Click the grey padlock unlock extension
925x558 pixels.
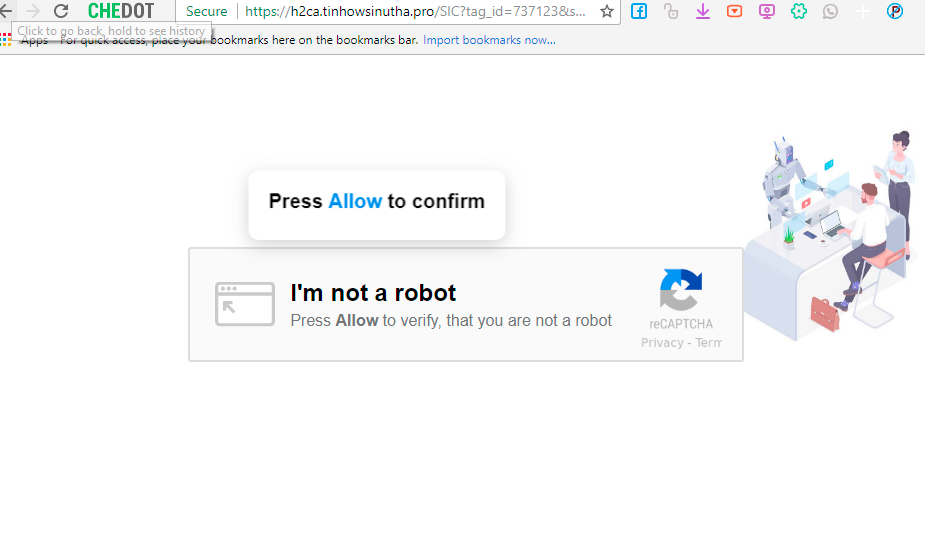[x=671, y=12]
